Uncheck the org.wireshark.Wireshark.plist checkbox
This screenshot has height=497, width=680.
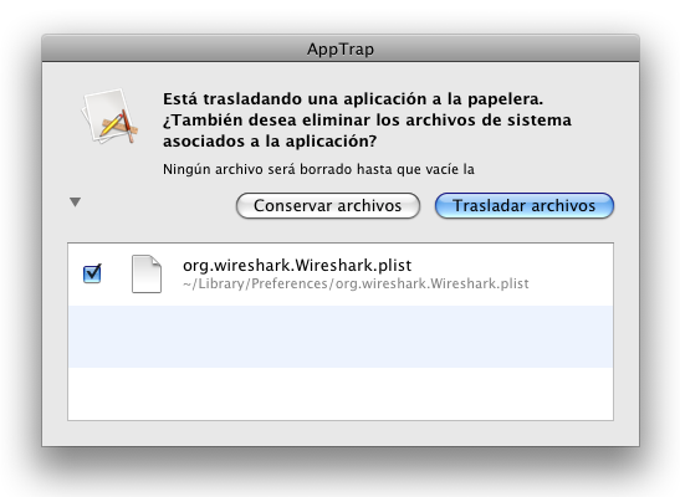coord(92,274)
